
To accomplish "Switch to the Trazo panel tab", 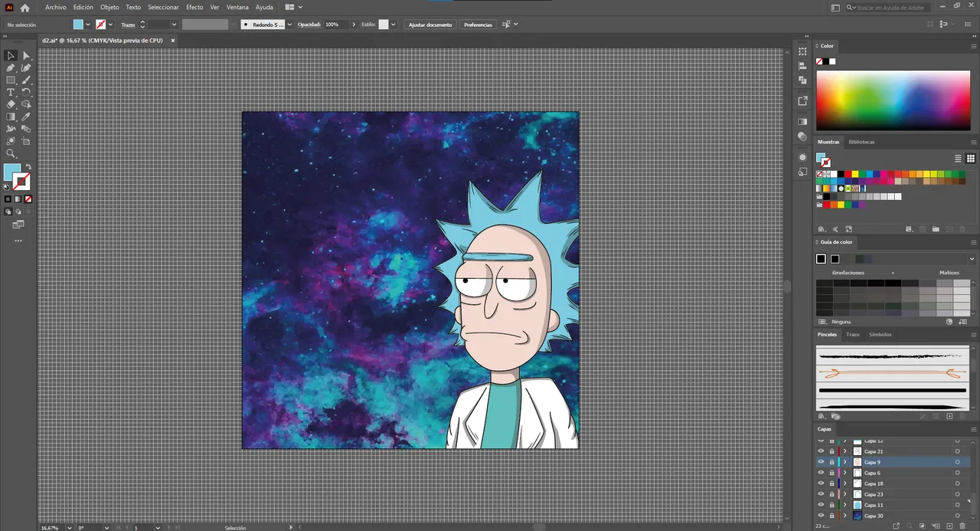I will (853, 334).
